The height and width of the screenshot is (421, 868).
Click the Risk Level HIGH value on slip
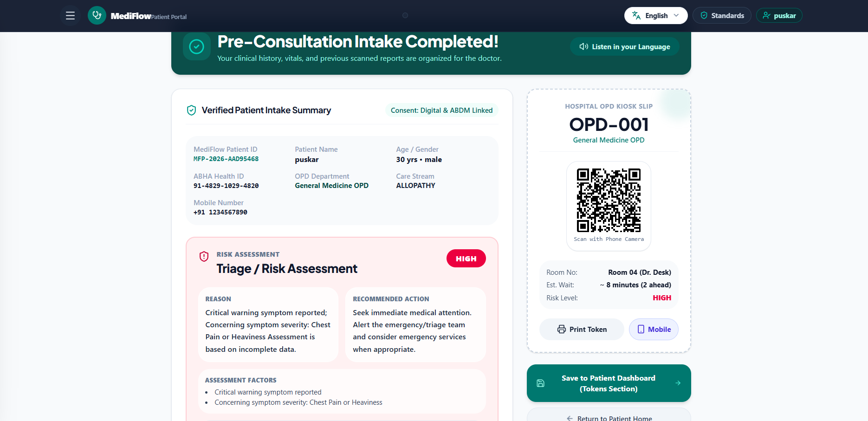[x=662, y=298]
